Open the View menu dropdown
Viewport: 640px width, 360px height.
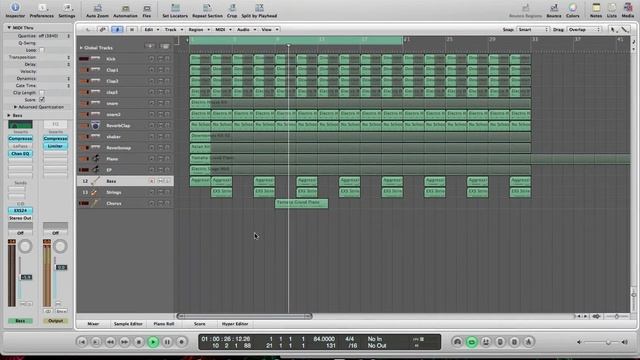[x=270, y=29]
